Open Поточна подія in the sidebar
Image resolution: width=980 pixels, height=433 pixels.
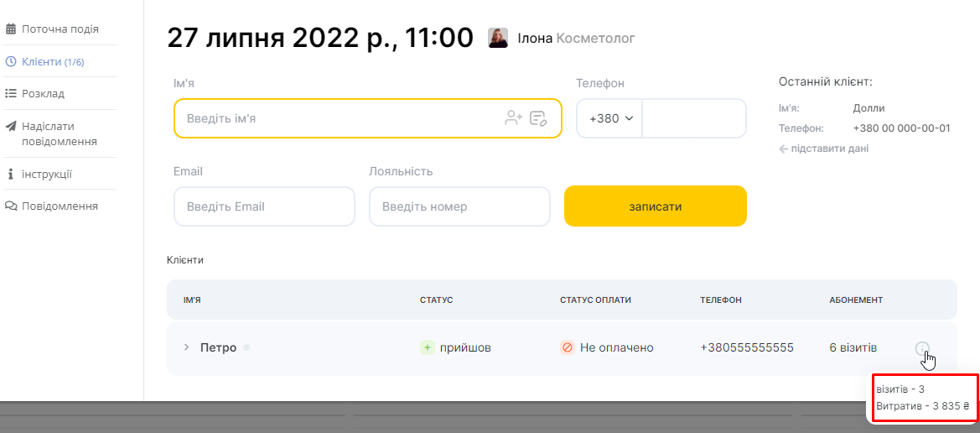pos(60,29)
